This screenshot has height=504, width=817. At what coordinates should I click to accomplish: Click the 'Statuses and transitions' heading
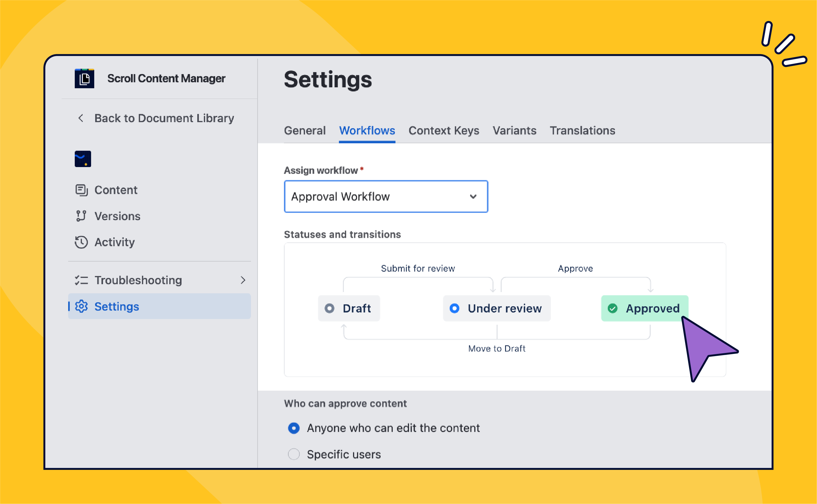pyautogui.click(x=342, y=234)
